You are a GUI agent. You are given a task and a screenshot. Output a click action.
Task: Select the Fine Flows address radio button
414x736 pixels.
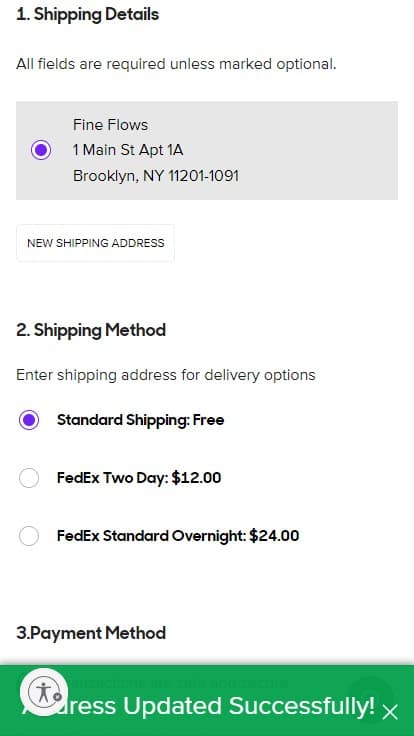click(x=41, y=150)
